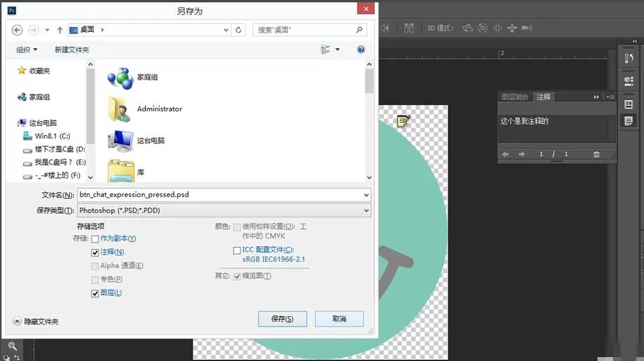Uncheck the 图层 checkbox
The image size is (644, 361).
click(x=95, y=293)
